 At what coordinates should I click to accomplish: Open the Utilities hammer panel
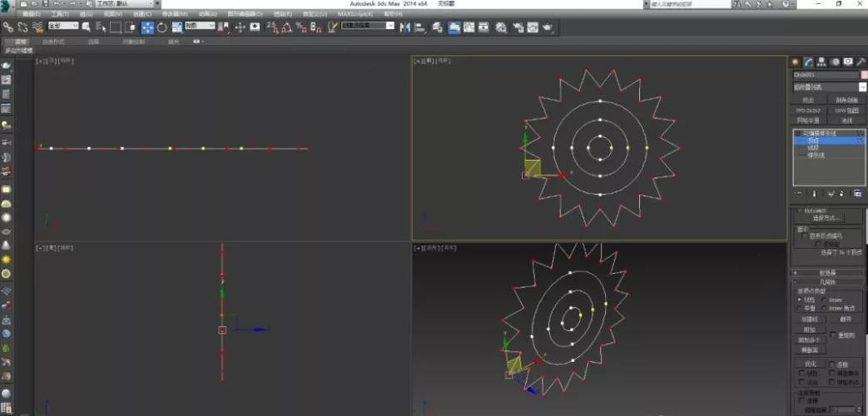click(x=861, y=62)
